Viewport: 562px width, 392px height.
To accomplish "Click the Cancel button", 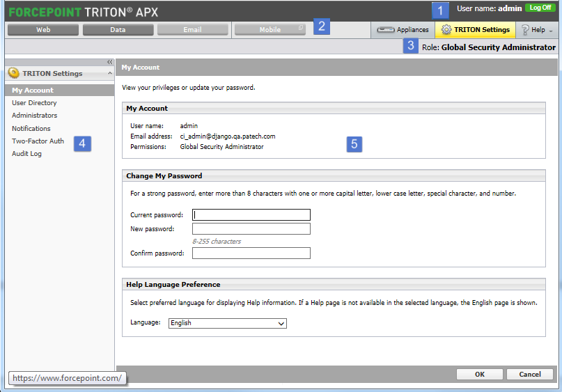I will 530,374.
